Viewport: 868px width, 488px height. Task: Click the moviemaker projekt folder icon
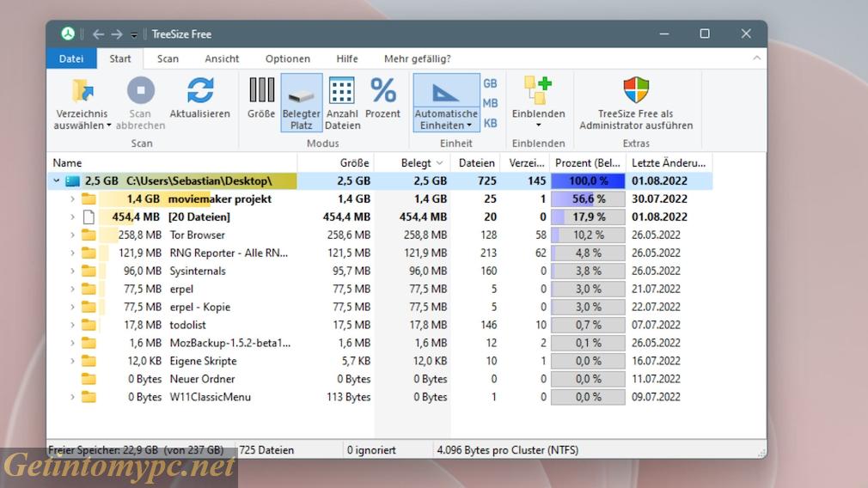point(89,198)
